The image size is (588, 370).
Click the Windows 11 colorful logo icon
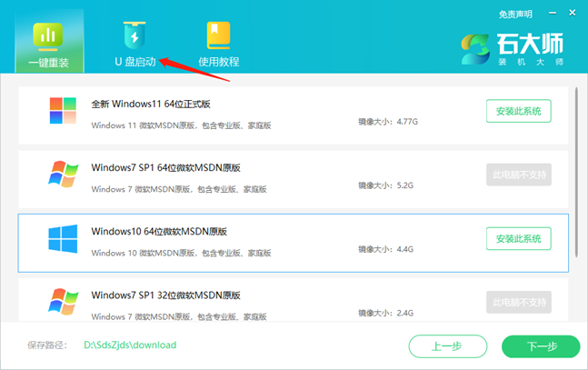63,111
